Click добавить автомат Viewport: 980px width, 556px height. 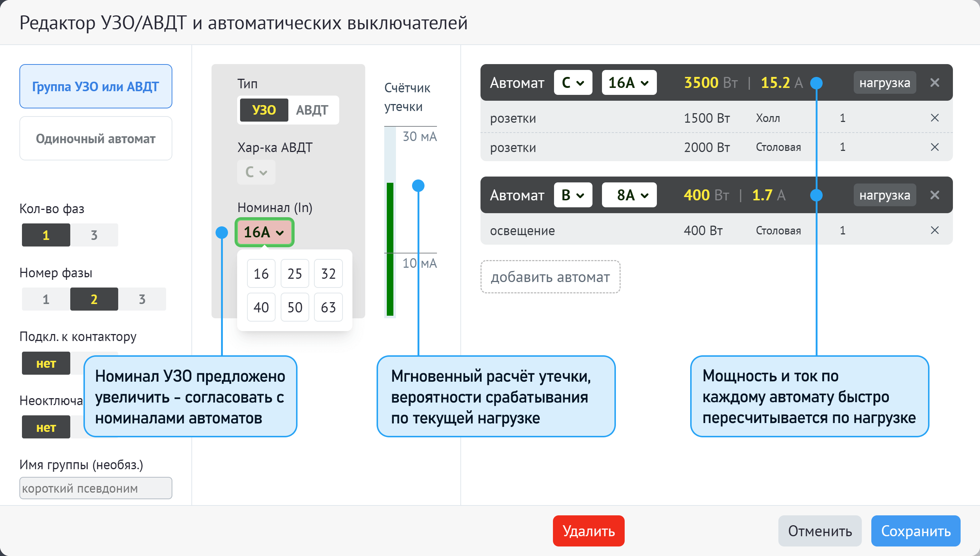tap(550, 277)
